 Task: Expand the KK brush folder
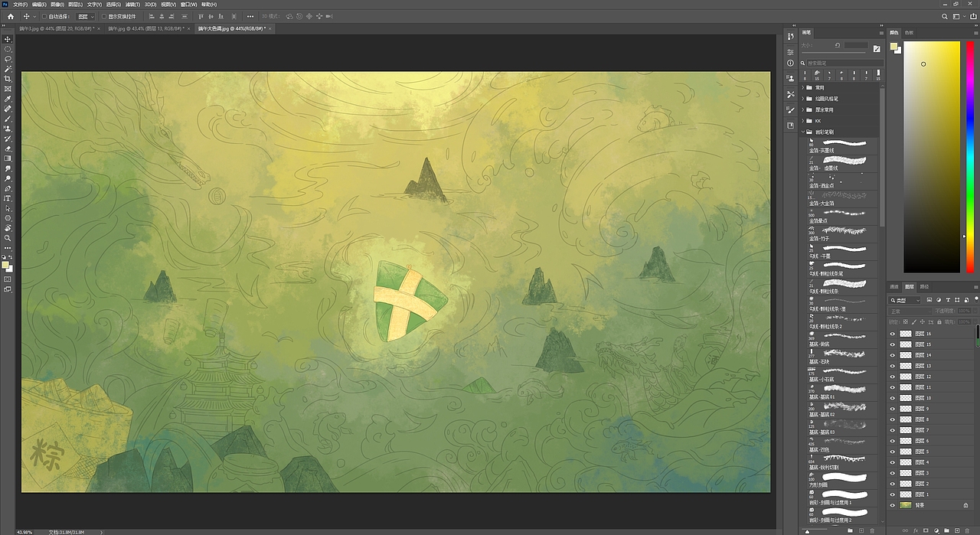pos(803,120)
